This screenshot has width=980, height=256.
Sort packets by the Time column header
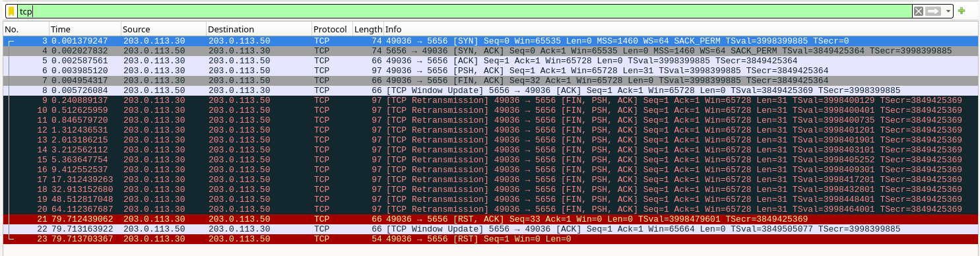click(85, 29)
